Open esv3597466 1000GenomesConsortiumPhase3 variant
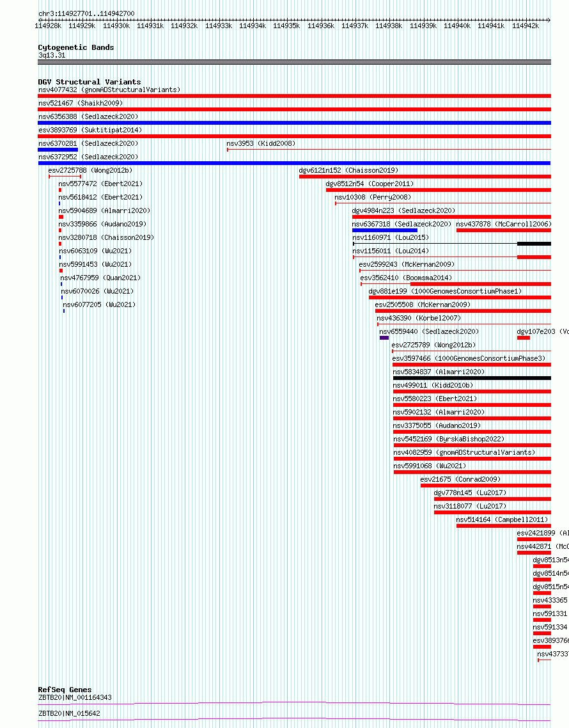Viewport: 569px width, 728px height. coord(469,359)
